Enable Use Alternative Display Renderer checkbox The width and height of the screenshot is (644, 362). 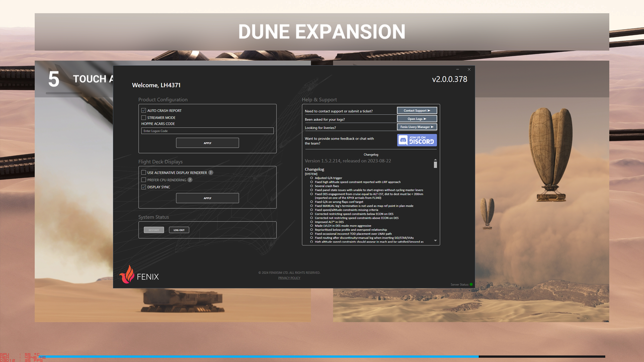[x=143, y=172]
